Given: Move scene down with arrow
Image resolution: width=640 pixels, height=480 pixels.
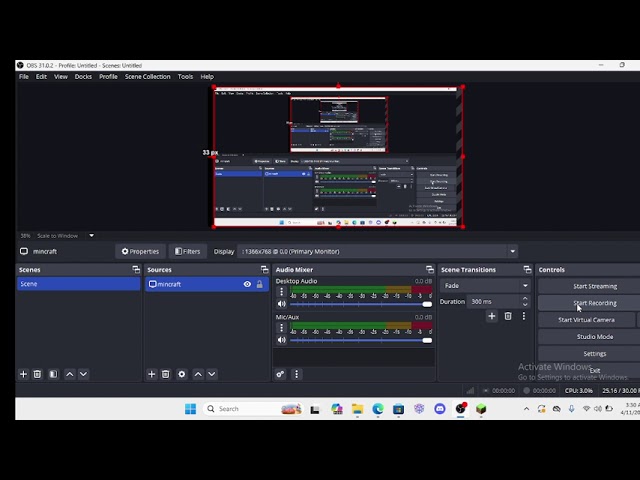Looking at the screenshot, I should [83, 374].
